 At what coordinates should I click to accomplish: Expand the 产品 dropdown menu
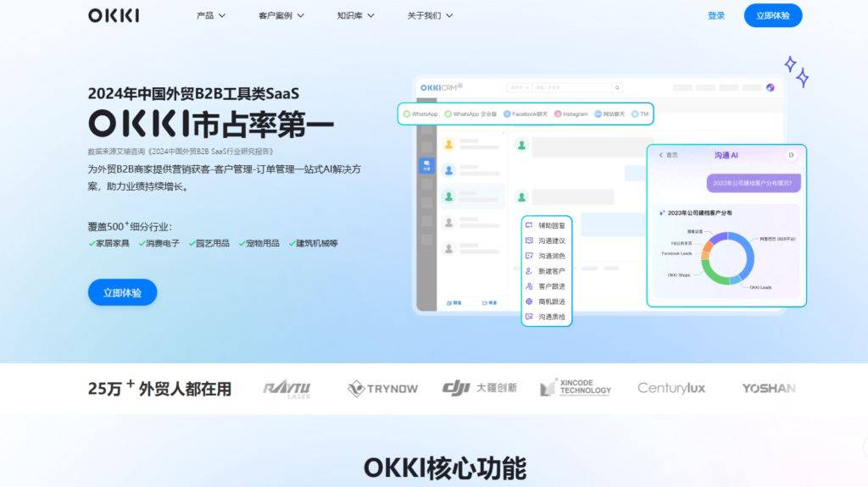coord(211,15)
